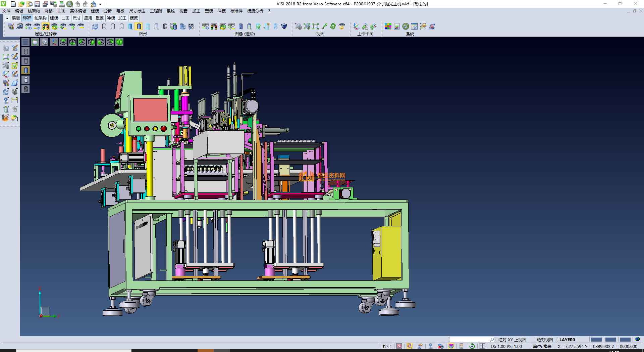Click the LAYER0 layer selector
The width and height of the screenshot is (644, 352).
point(567,340)
